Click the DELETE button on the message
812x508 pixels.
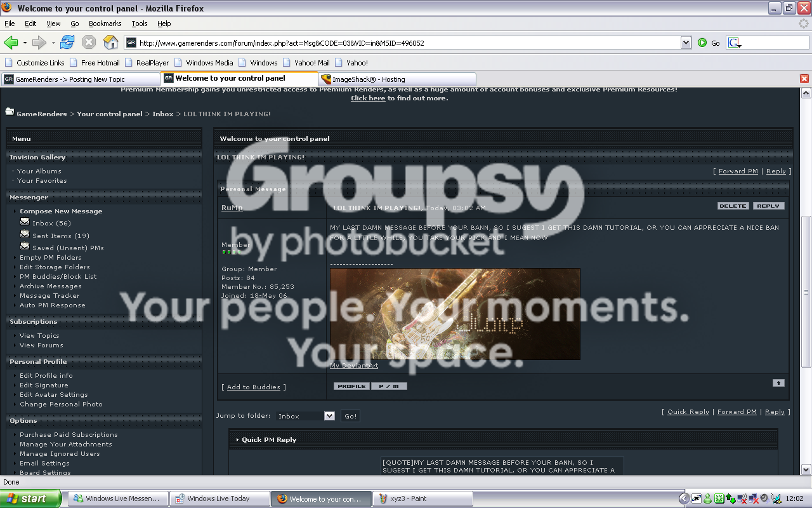pos(733,206)
